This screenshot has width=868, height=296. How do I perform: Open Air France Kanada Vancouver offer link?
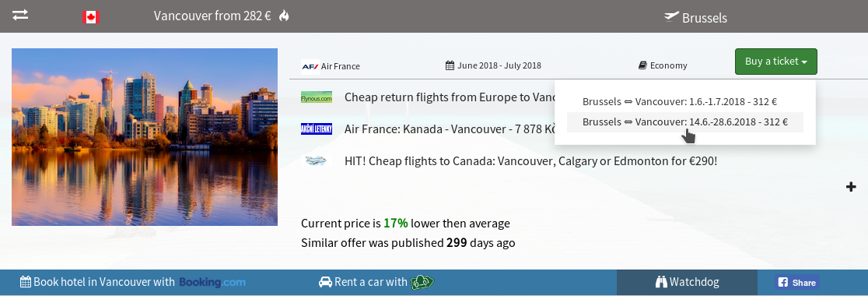(450, 129)
